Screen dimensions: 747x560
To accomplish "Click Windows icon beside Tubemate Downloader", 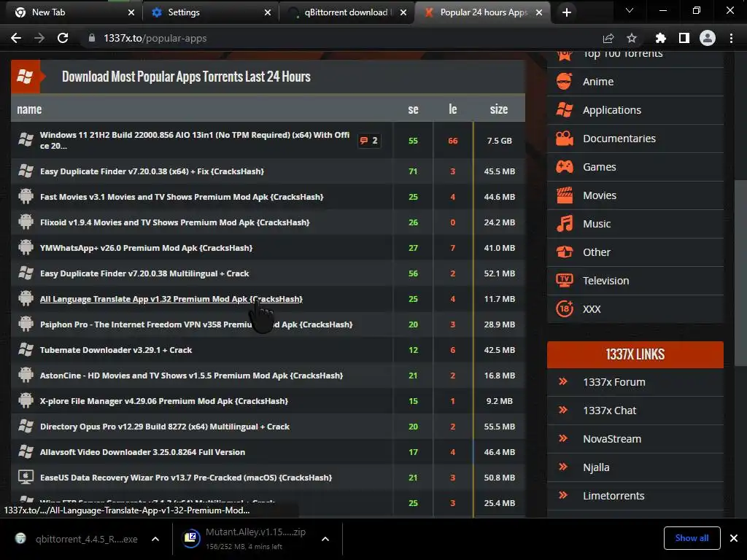I will 26,350.
